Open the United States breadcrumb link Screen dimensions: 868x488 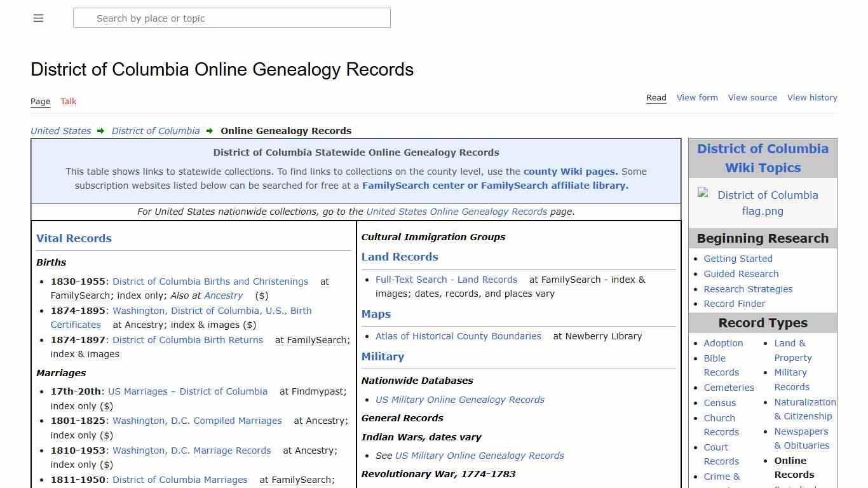(60, 131)
